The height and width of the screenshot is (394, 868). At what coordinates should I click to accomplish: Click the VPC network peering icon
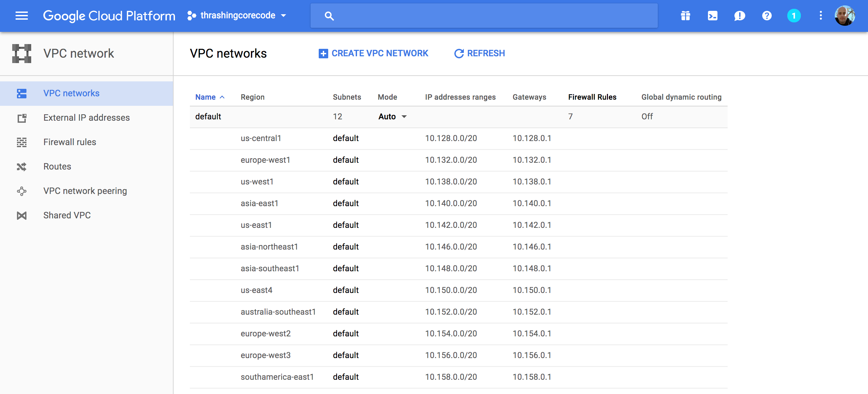point(22,191)
